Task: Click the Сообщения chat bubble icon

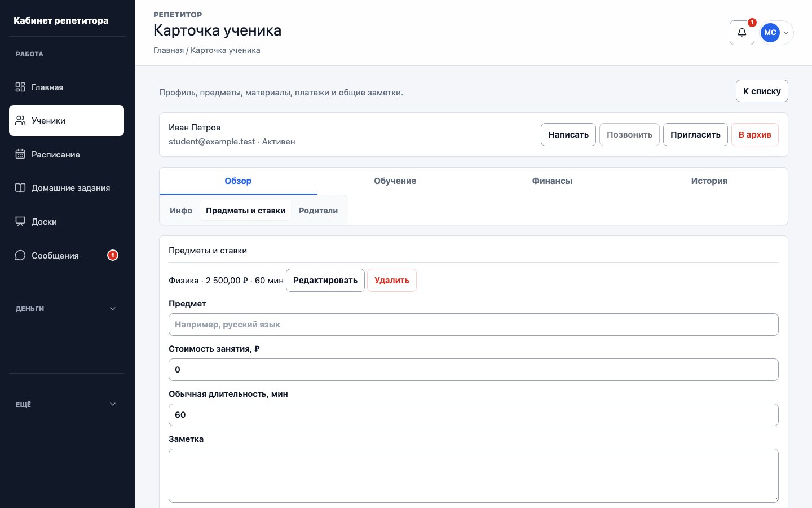Action: 20,255
